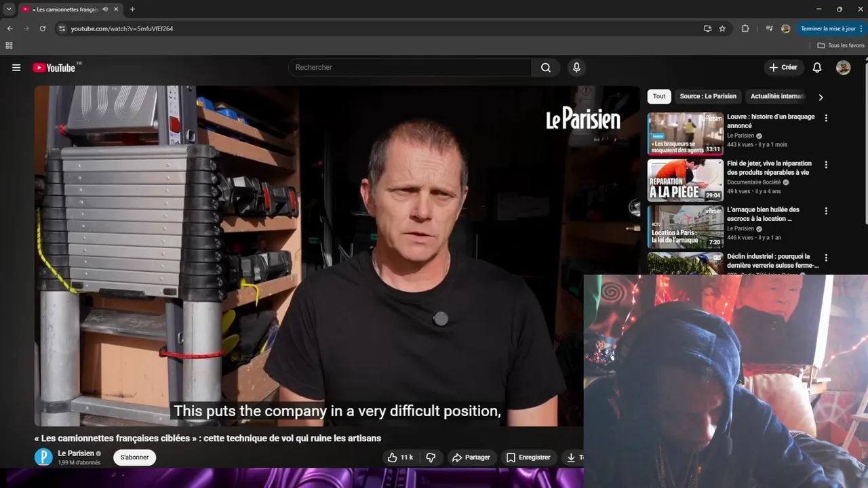Select the Tout filter chip
868x488 pixels.
click(x=659, y=96)
